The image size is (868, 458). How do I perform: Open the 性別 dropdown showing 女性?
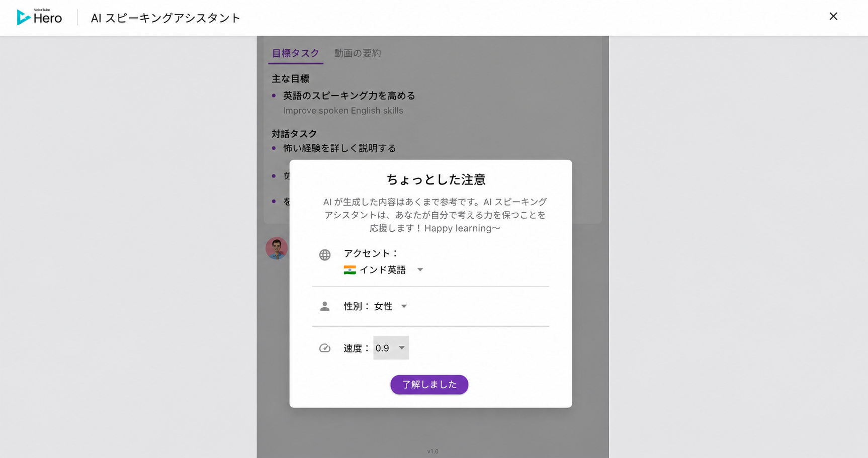(390, 306)
